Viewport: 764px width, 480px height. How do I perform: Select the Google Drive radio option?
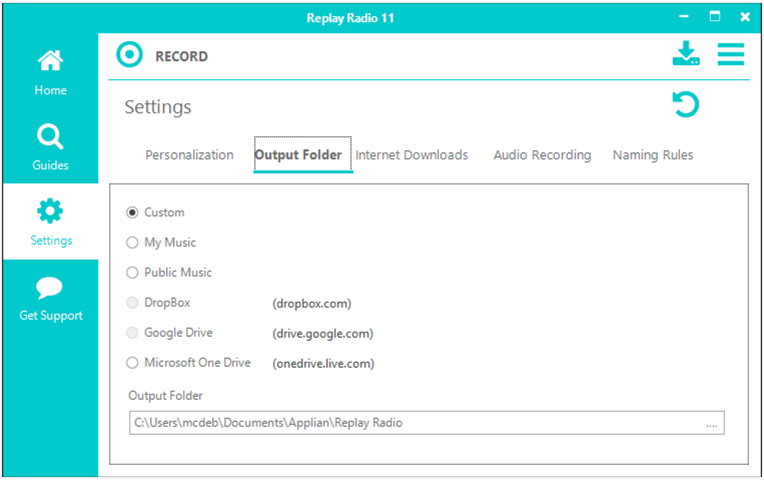(x=170, y=333)
